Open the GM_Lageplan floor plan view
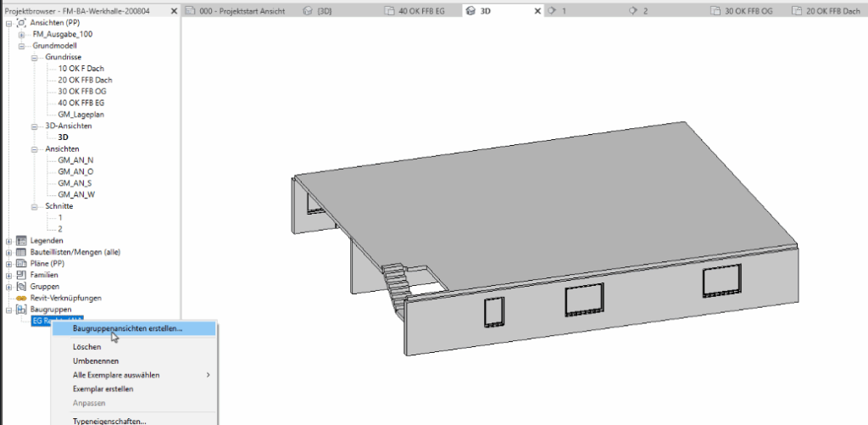This screenshot has width=868, height=425. coord(81,114)
